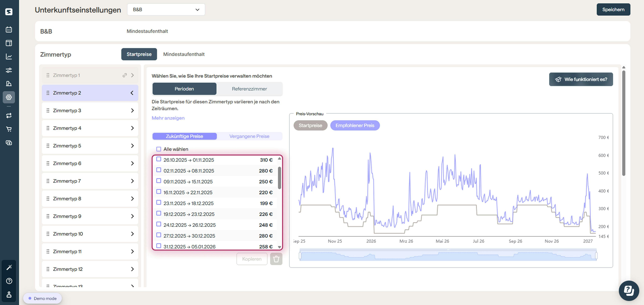The width and height of the screenshot is (644, 305).
Task: Collapse Zimmertyp 2 with its chevron
Action: [132, 93]
